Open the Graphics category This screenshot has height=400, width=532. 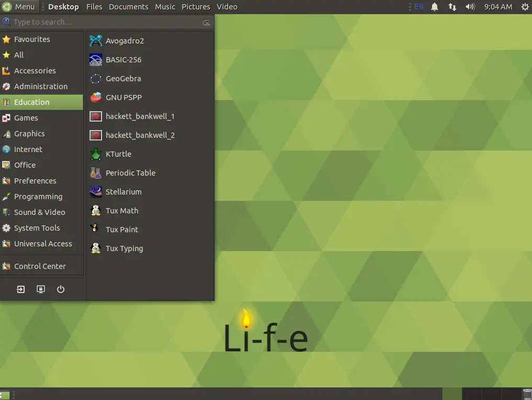point(41,134)
